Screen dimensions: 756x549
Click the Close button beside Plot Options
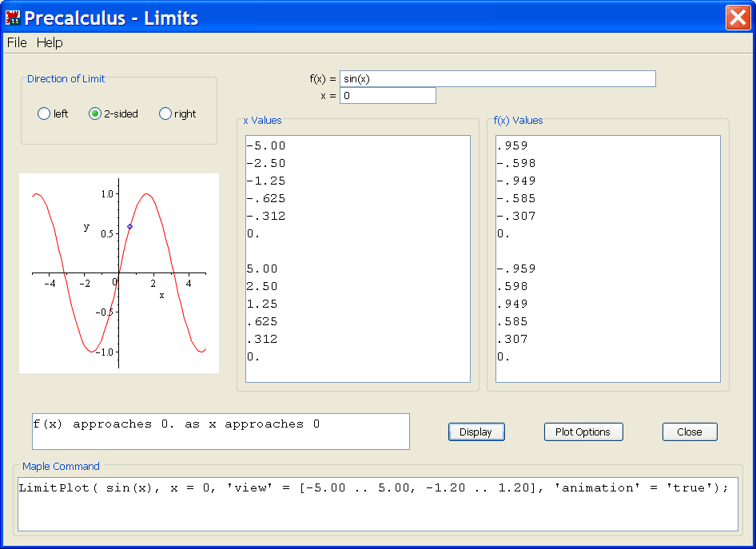click(x=689, y=432)
